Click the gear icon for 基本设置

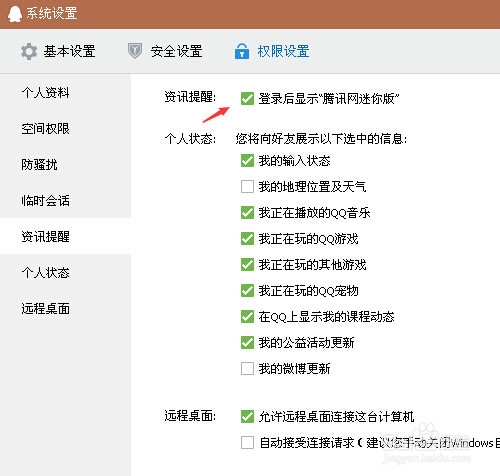tap(29, 51)
